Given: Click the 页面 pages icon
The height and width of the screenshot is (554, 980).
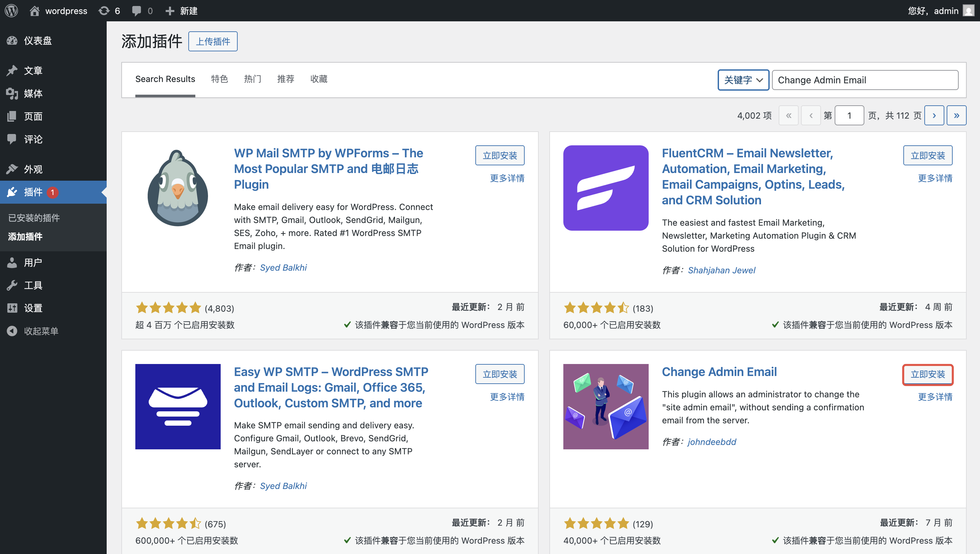Looking at the screenshot, I should 12,116.
